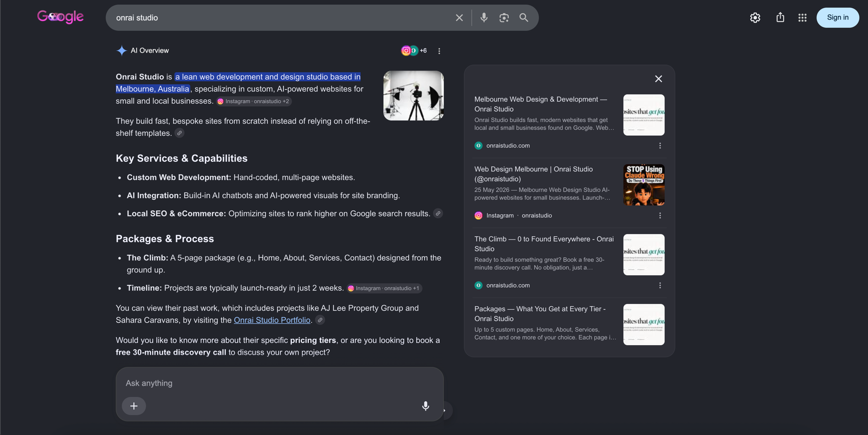868x435 pixels.
Task: Open three-dot menu for Melbourne Web Design result
Action: pos(660,146)
